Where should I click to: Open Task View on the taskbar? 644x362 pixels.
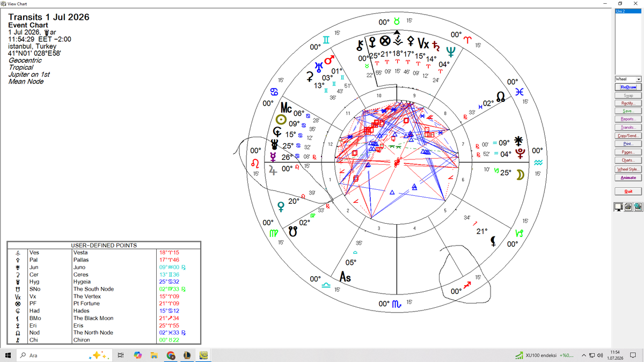pos(121,355)
